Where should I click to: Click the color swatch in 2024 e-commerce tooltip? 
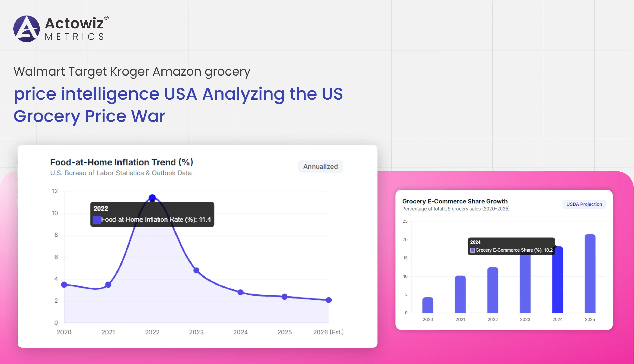472,250
